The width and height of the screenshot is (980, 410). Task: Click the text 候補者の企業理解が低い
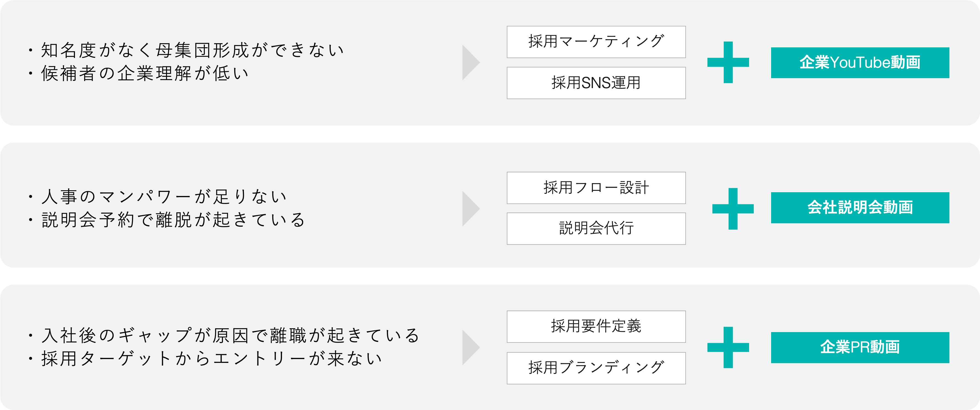click(145, 74)
